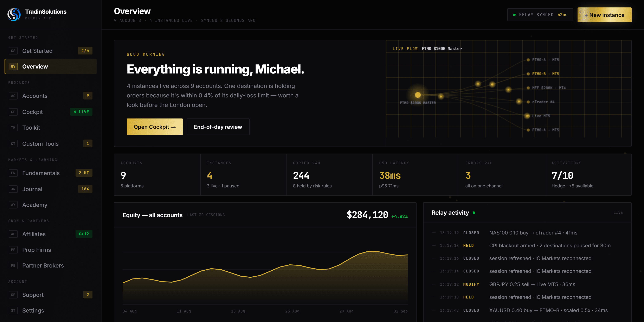Click Open Cockpit button

[155, 127]
